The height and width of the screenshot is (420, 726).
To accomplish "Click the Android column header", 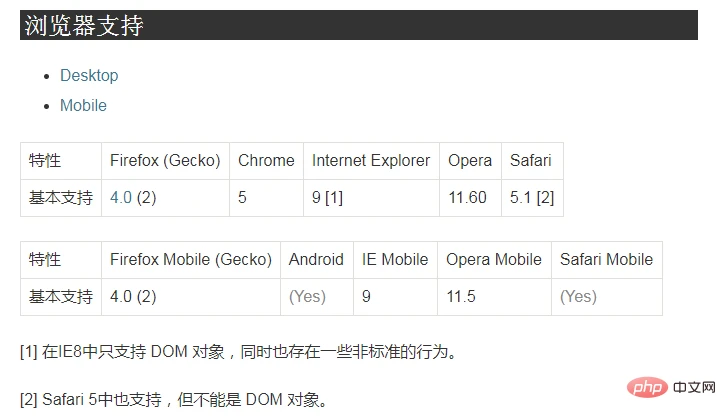I will (x=317, y=260).
